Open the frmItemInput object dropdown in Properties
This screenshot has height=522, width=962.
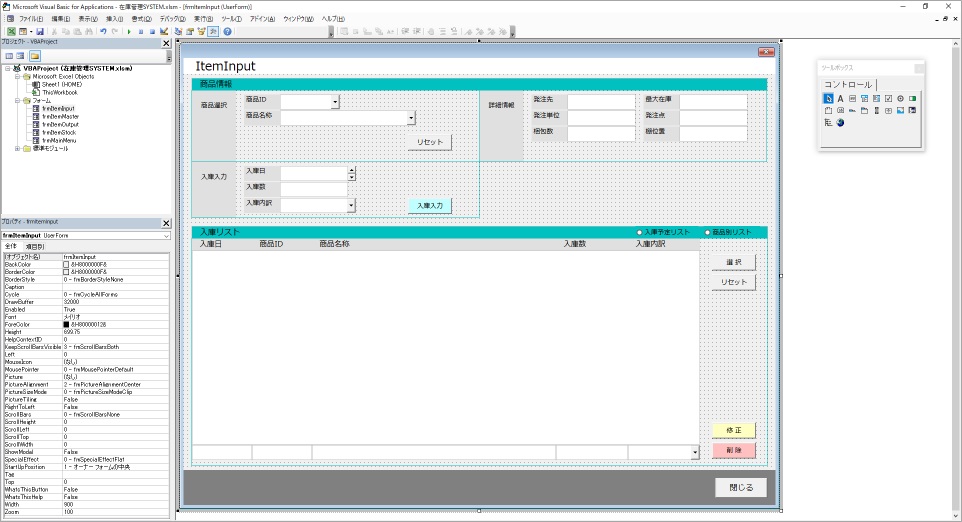click(x=166, y=236)
